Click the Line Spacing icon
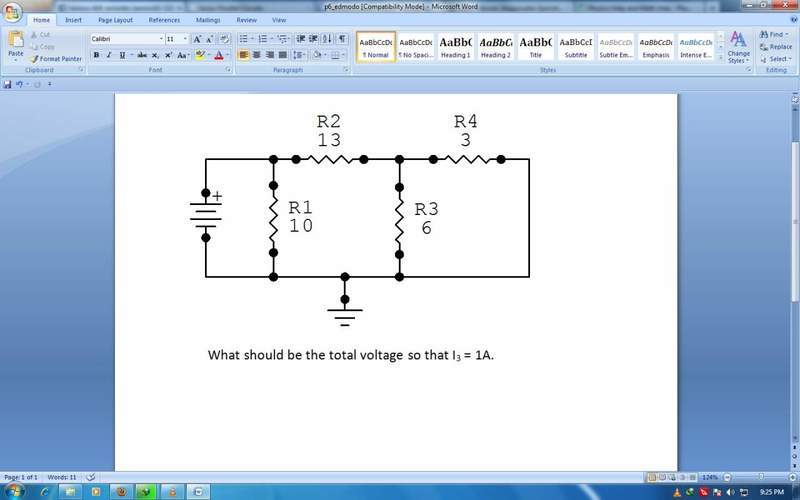The width and height of the screenshot is (800, 500). point(298,55)
